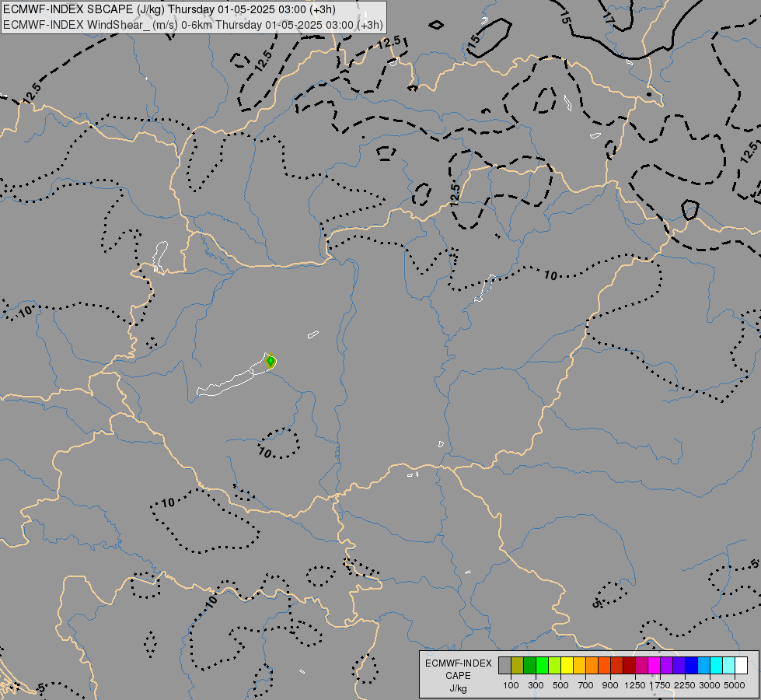761x700 pixels.
Task: Select the white swatch at legend end
Action: (x=741, y=666)
